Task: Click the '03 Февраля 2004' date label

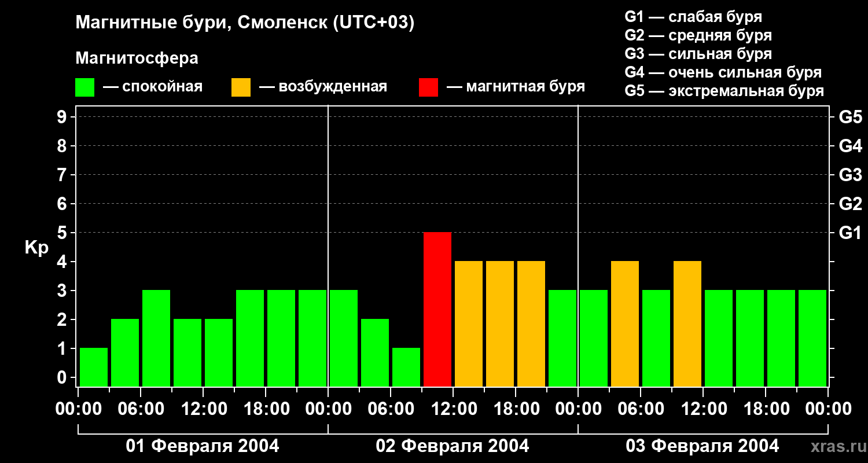Action: 703,446
